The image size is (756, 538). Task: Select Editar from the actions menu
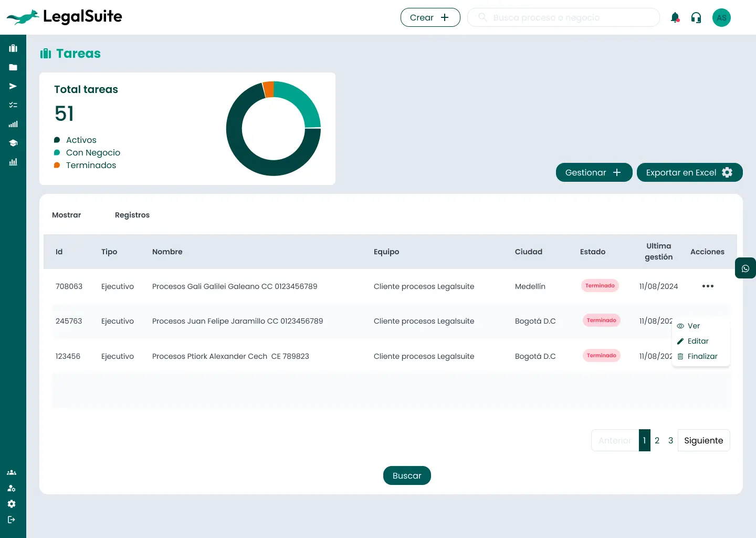pyautogui.click(x=698, y=341)
